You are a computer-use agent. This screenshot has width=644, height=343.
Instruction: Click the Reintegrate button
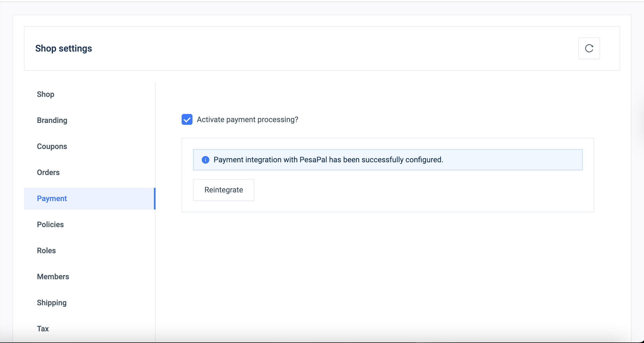coord(223,190)
